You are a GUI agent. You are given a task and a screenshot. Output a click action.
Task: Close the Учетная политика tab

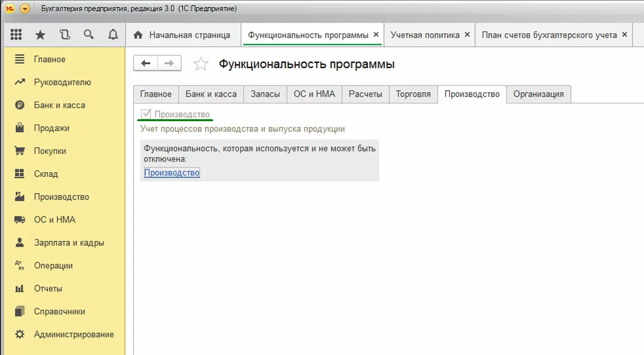[x=467, y=35]
